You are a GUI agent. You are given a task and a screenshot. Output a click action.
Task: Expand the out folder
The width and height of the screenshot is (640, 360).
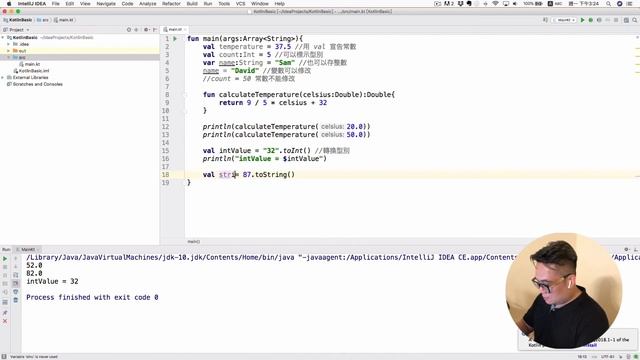click(8, 51)
